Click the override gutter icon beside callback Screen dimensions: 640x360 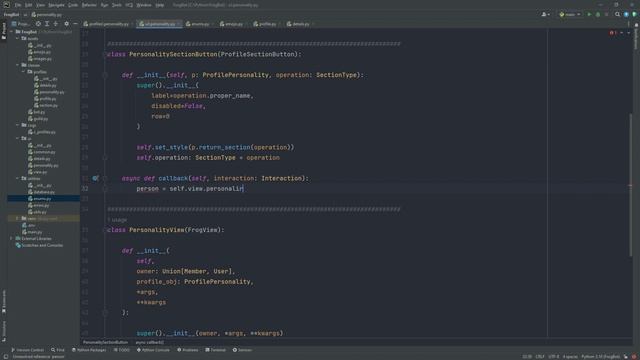click(x=95, y=178)
